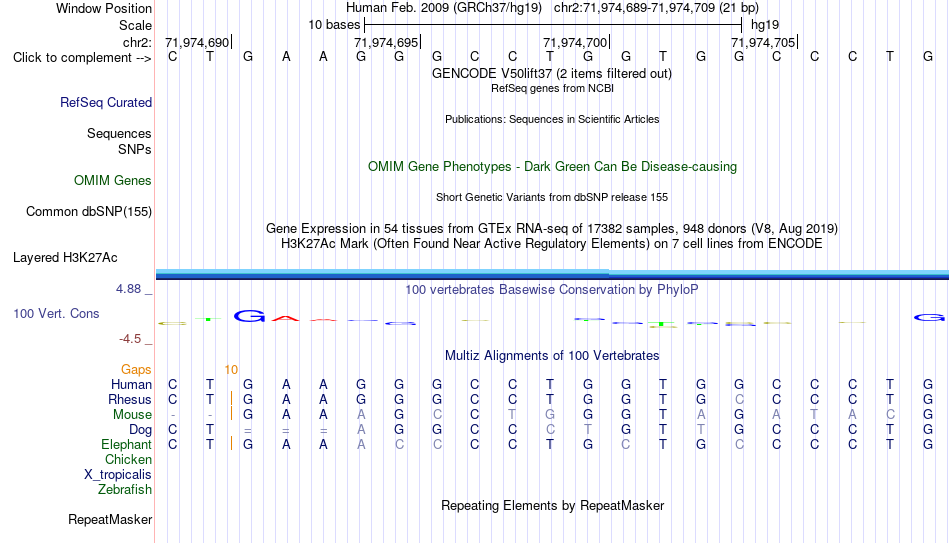Click the orange insertion bar in Elephant row
The width and height of the screenshot is (950, 543).
point(231,444)
